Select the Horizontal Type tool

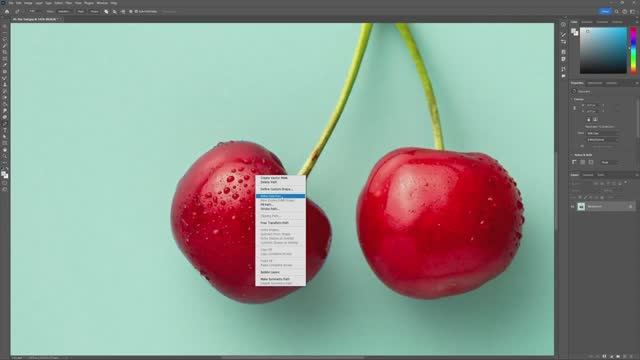pyautogui.click(x=5, y=130)
